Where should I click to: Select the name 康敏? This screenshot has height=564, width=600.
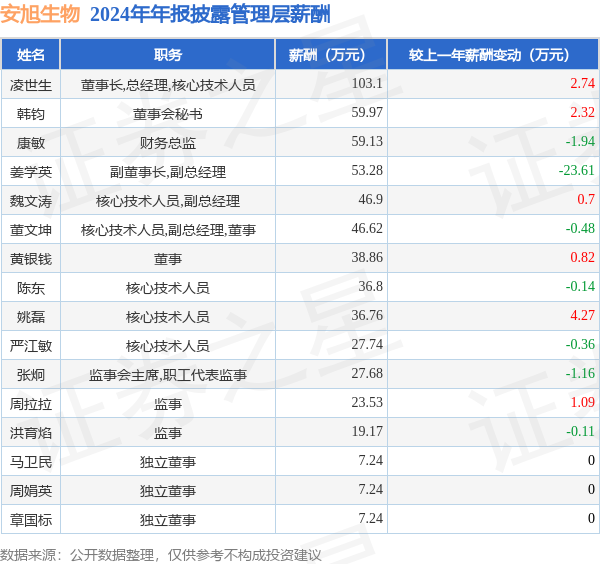(31, 143)
